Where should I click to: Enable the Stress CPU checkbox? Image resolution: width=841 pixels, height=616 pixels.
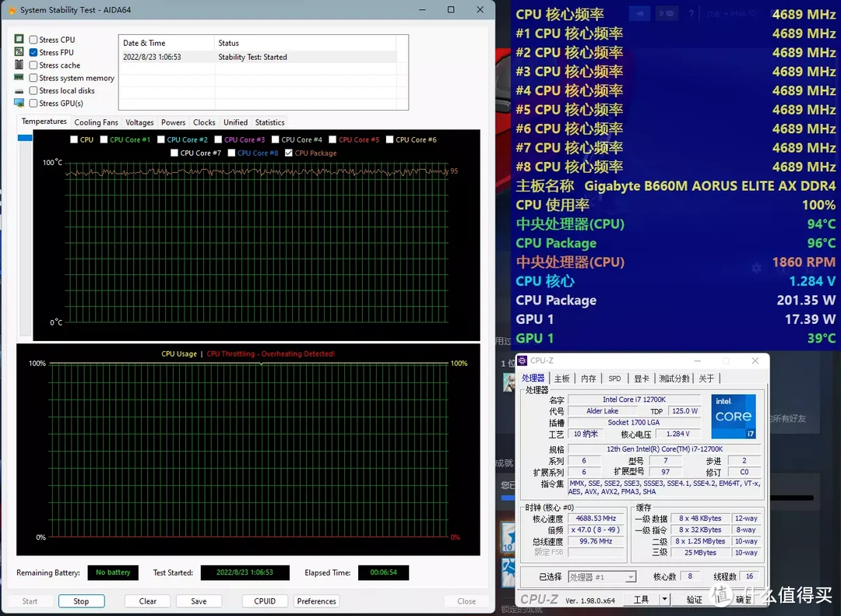click(x=33, y=40)
